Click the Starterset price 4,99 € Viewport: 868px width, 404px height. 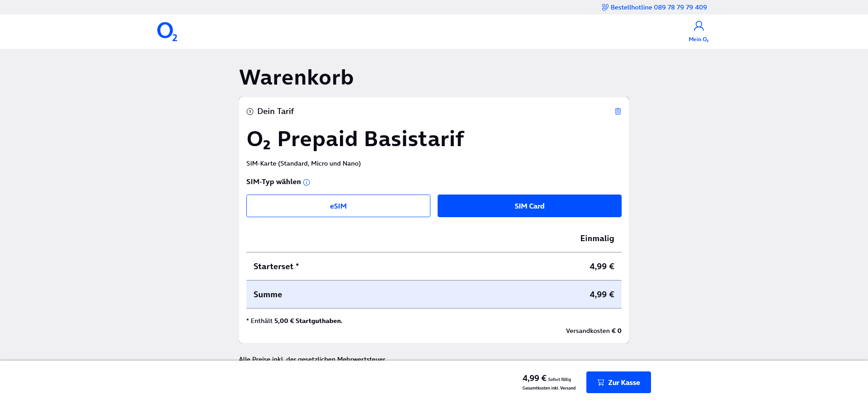(x=602, y=266)
